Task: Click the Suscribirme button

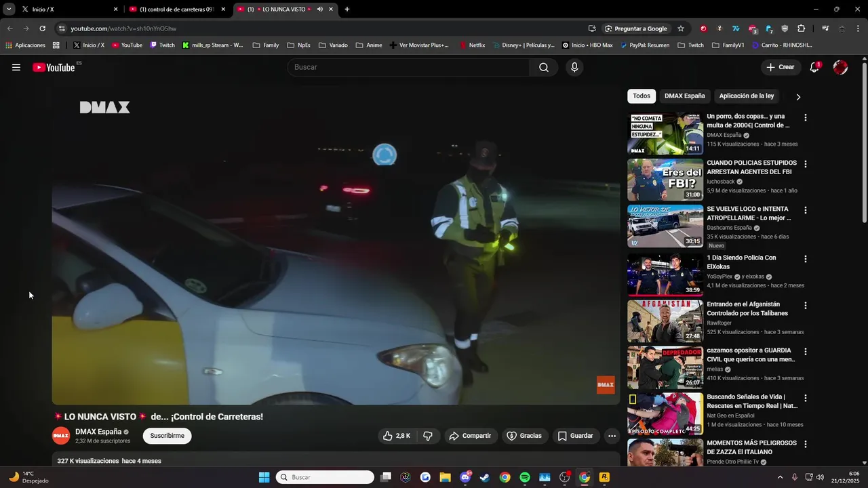Action: (x=167, y=436)
